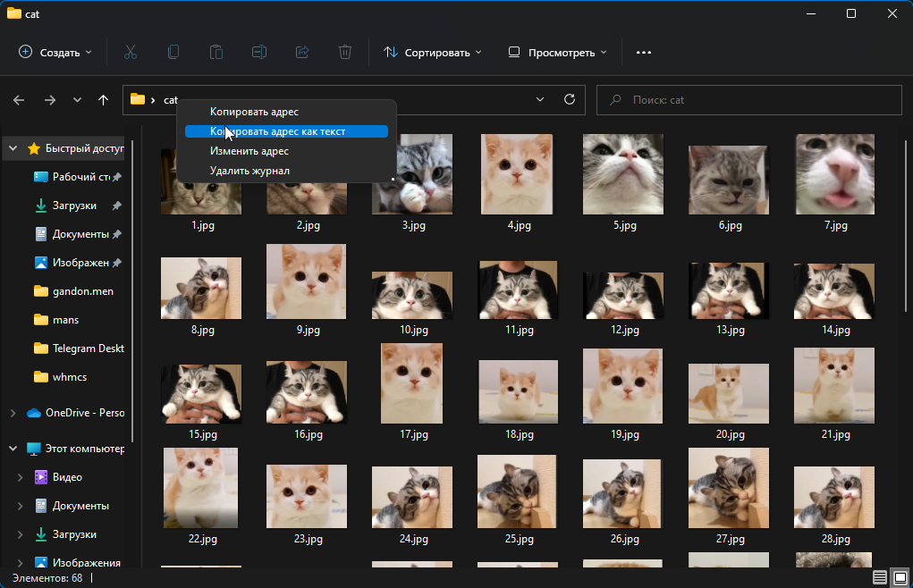
Task: Go up one folder level arrow
Action: 103,100
